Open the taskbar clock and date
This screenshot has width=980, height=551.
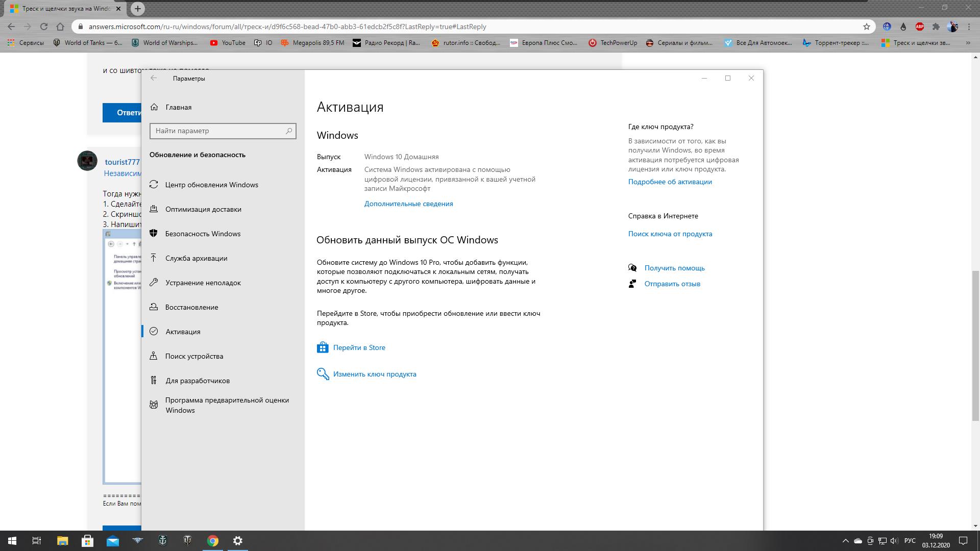click(936, 541)
